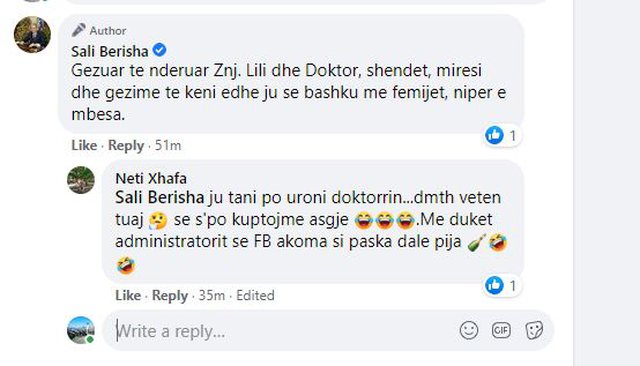The height and width of the screenshot is (366, 640).
Task: Open the 51m comment timestamp
Action: [168, 145]
